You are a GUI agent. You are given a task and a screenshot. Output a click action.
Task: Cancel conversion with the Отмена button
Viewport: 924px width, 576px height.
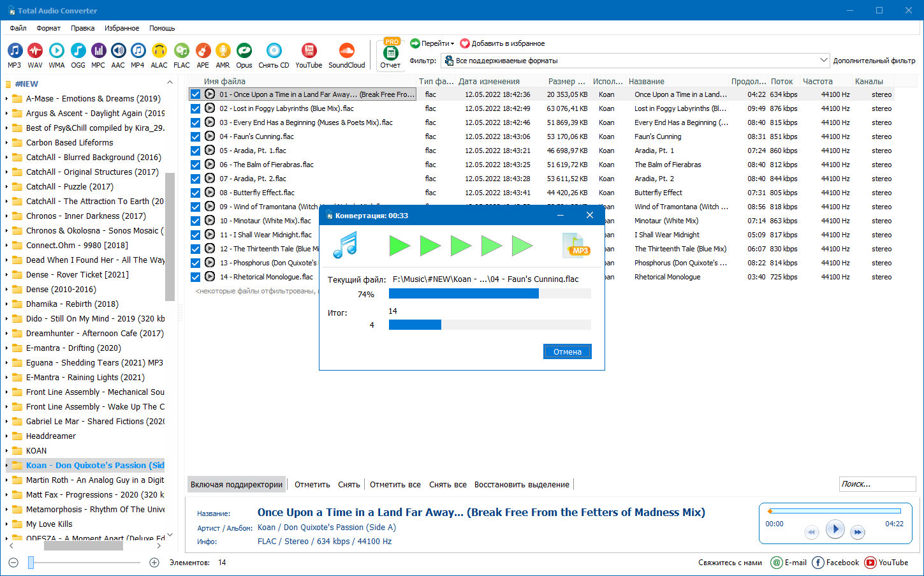pyautogui.click(x=568, y=352)
